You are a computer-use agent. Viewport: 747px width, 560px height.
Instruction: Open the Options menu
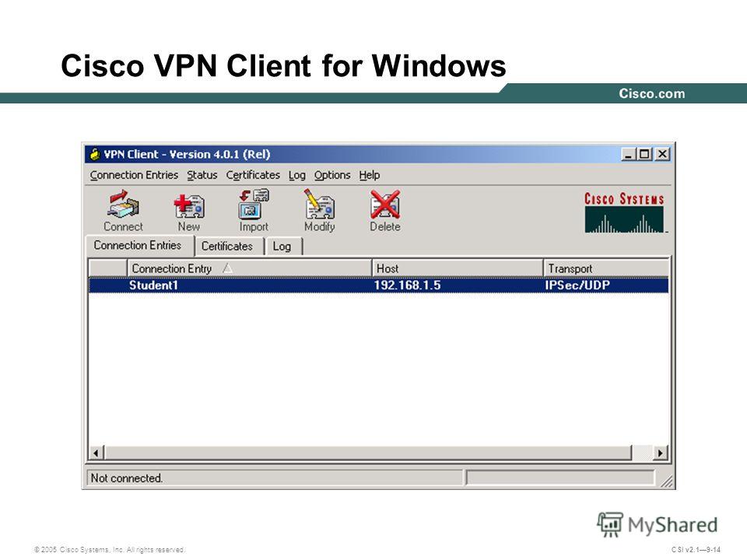click(332, 175)
